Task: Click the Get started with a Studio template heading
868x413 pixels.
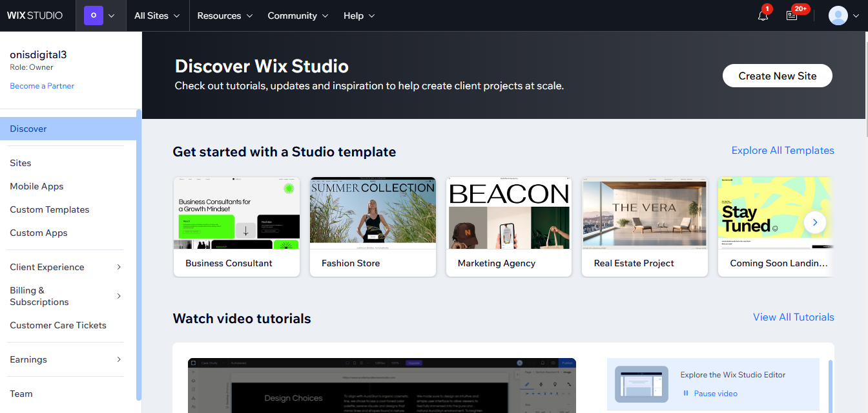Action: pos(285,152)
